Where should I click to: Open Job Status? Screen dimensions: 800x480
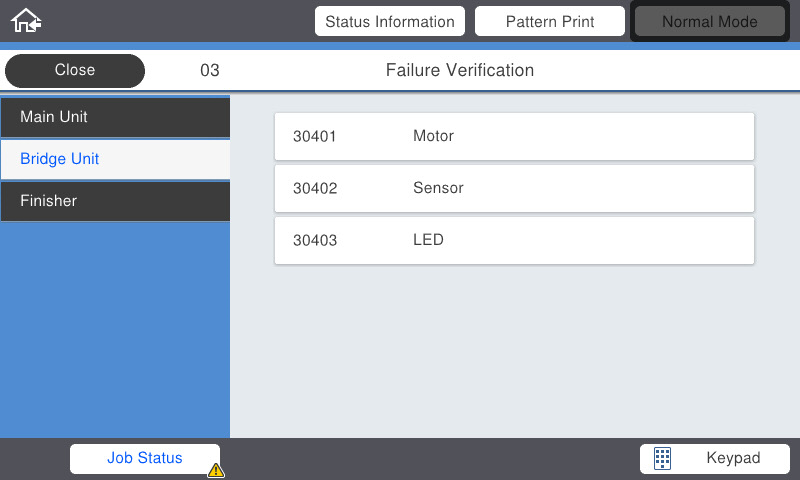click(145, 458)
